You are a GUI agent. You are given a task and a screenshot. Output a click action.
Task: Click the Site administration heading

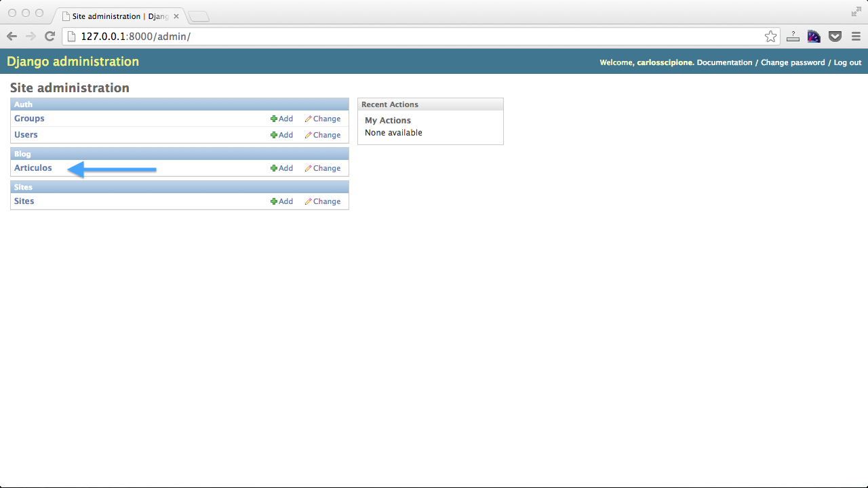pos(70,88)
